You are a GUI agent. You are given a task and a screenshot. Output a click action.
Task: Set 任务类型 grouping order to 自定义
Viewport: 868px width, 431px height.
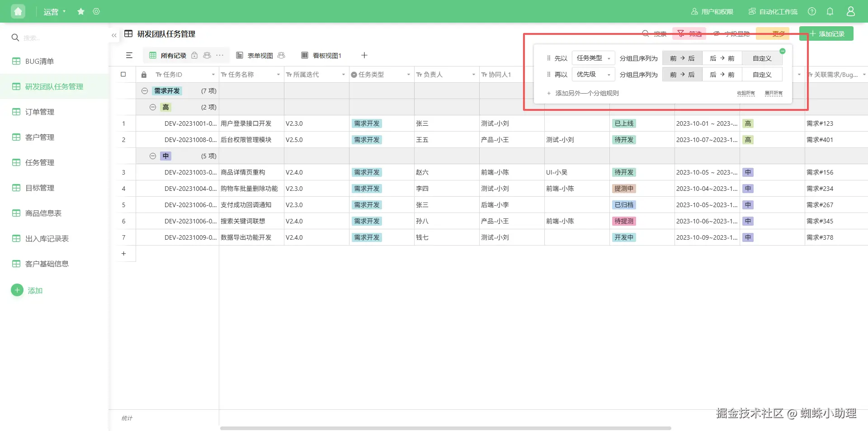pos(762,58)
